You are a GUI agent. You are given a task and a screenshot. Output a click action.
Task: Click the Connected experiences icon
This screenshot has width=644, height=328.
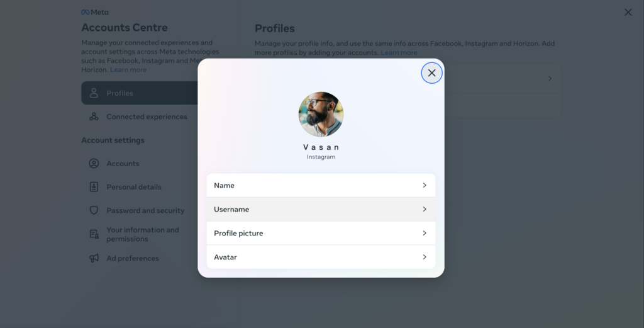click(x=94, y=116)
